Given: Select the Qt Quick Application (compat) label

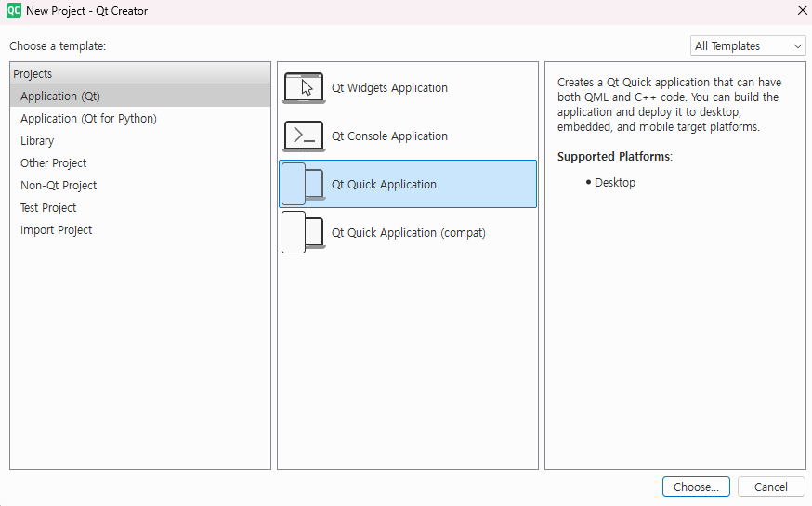Looking at the screenshot, I should 408,233.
